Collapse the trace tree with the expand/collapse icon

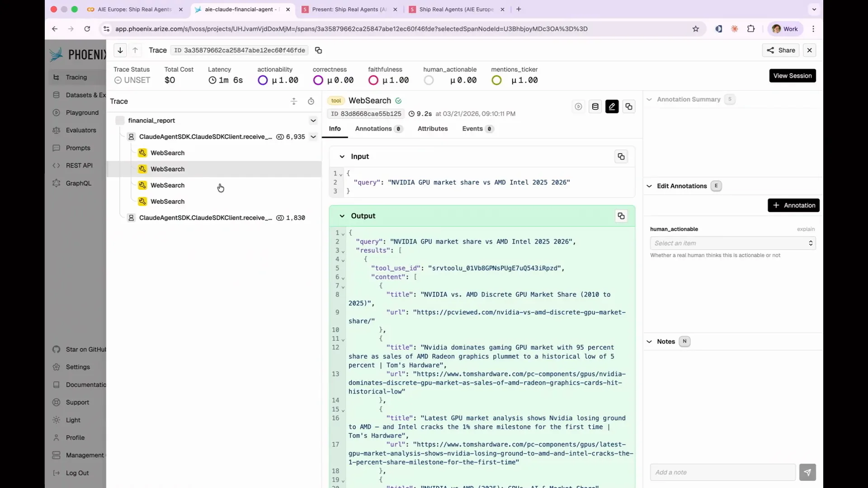tap(294, 101)
